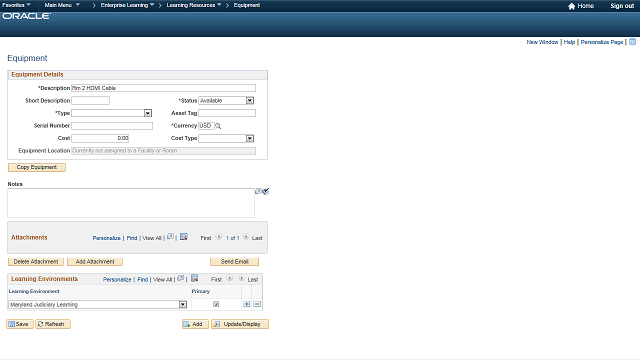640x360 pixels.
Task: Open the Main Menu dropdown
Action: coord(62,5)
